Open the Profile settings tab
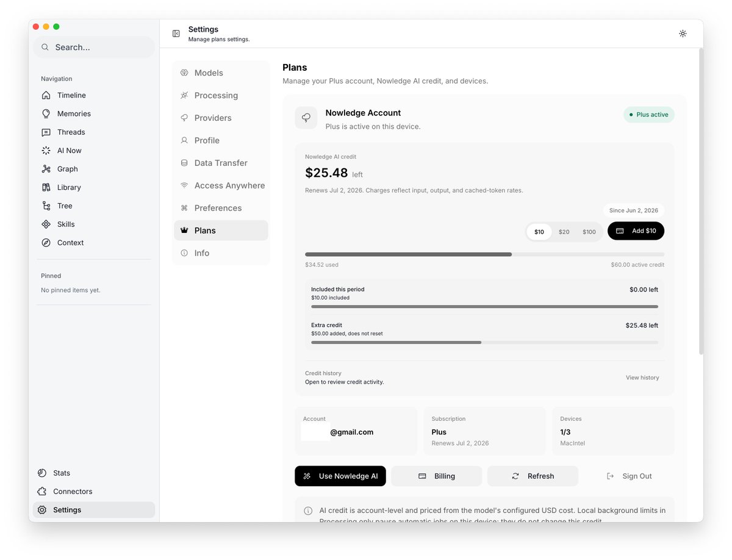 pyautogui.click(x=221, y=140)
